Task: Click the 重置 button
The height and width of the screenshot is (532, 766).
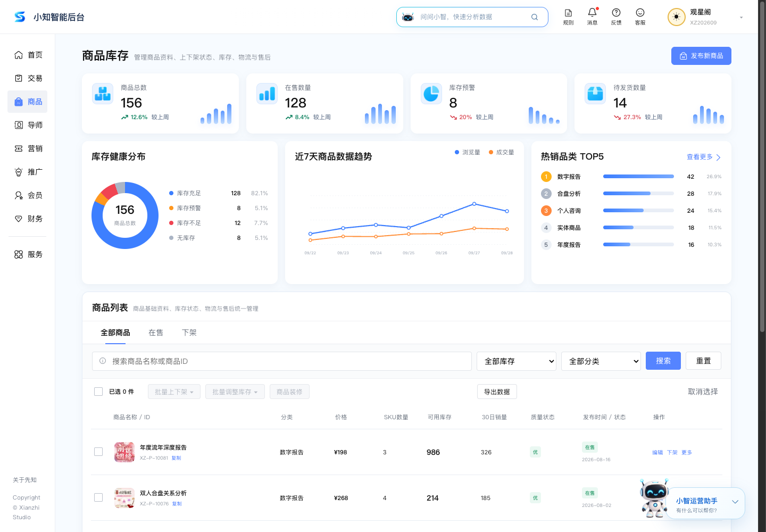Action: tap(703, 361)
